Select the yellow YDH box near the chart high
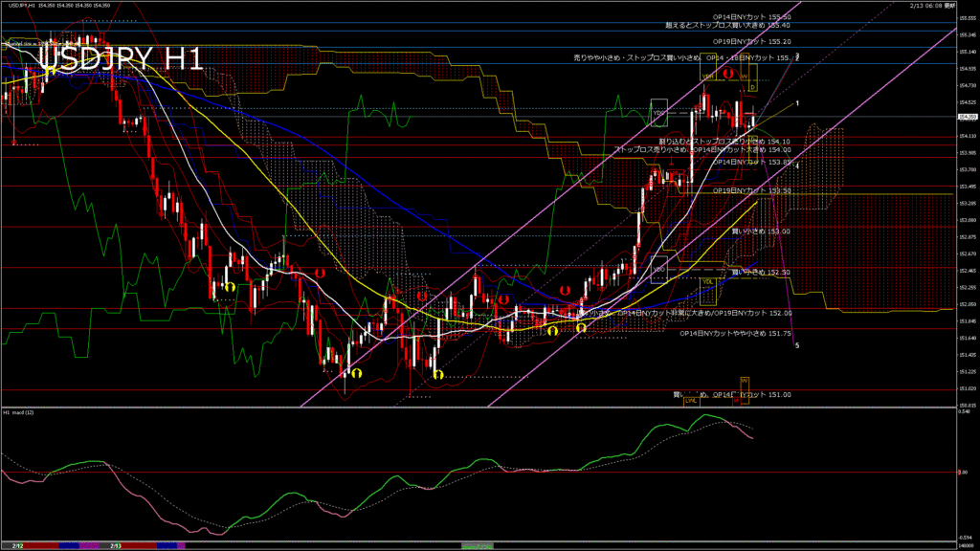This screenshot has width=980, height=551. [x=707, y=77]
